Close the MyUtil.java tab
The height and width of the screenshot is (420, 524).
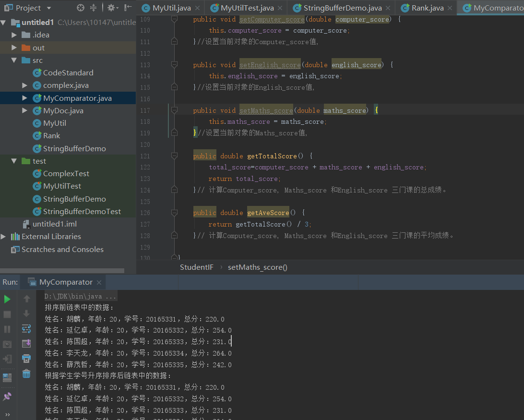pyautogui.click(x=198, y=8)
